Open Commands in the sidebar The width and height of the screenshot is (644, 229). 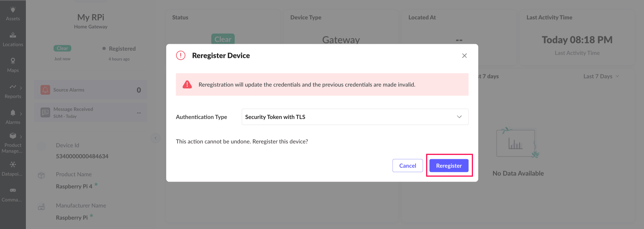[13, 195]
